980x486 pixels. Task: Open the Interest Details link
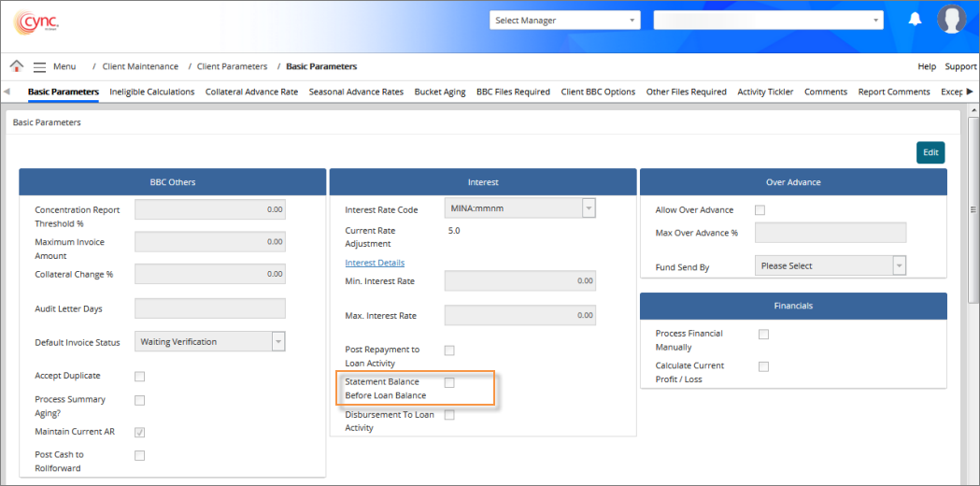375,263
